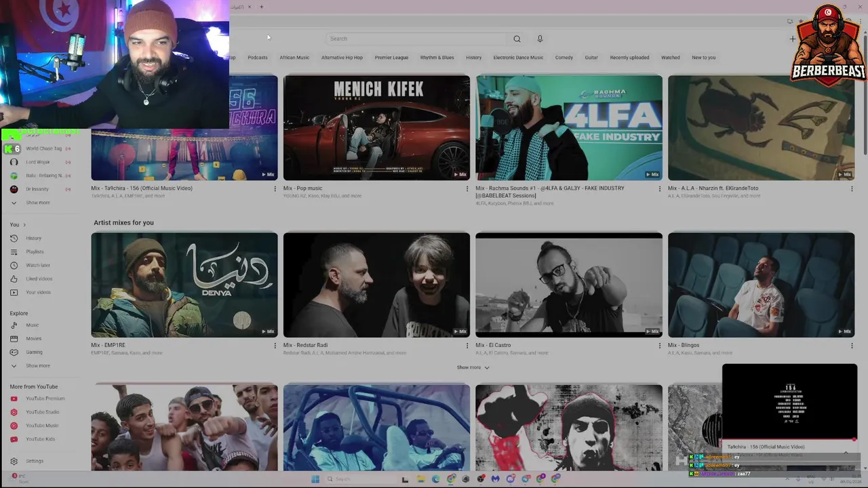Open options for Mix - Rachma Sounds video
The height and width of the screenshot is (488, 868).
coord(659,188)
